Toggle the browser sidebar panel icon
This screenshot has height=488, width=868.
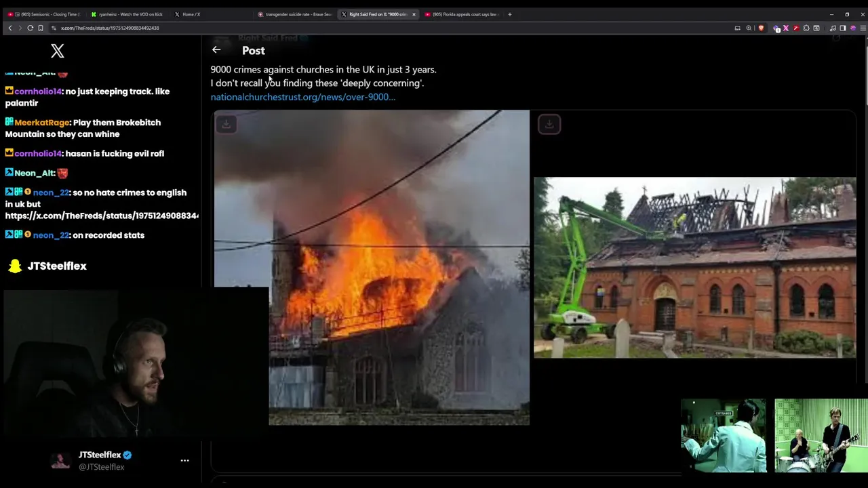843,28
